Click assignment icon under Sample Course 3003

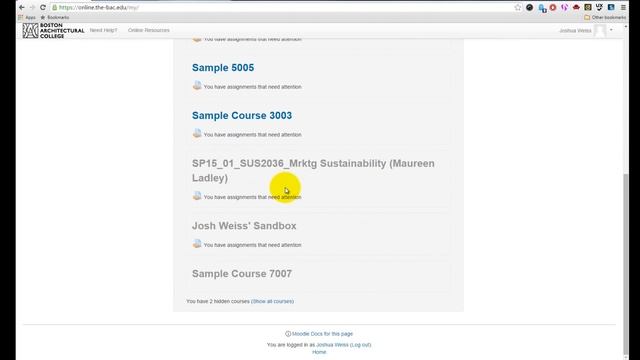click(197, 133)
